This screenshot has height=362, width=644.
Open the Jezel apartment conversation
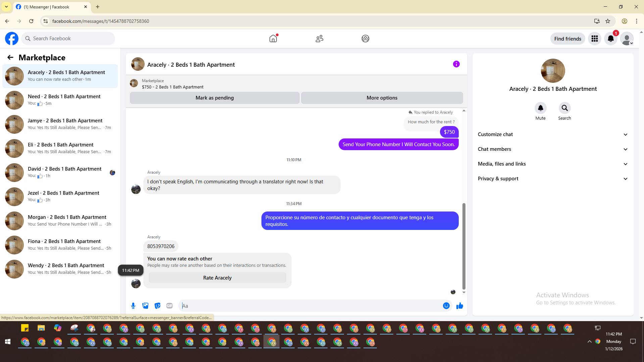pos(60,197)
